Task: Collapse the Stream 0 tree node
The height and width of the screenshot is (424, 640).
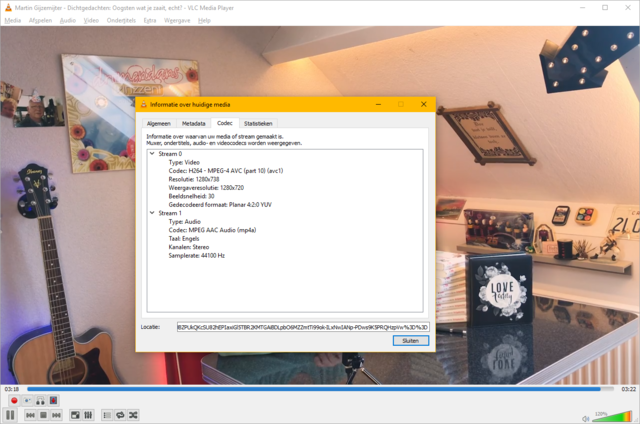Action: click(152, 154)
